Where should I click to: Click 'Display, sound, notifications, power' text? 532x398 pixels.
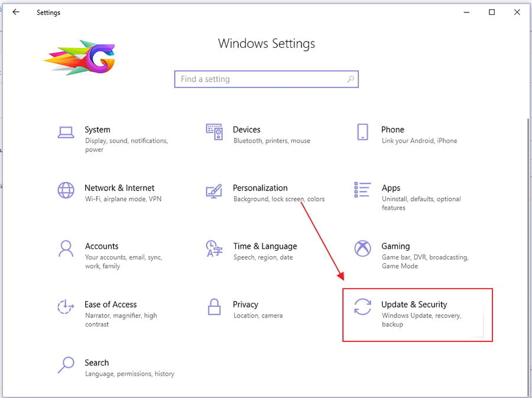point(126,145)
